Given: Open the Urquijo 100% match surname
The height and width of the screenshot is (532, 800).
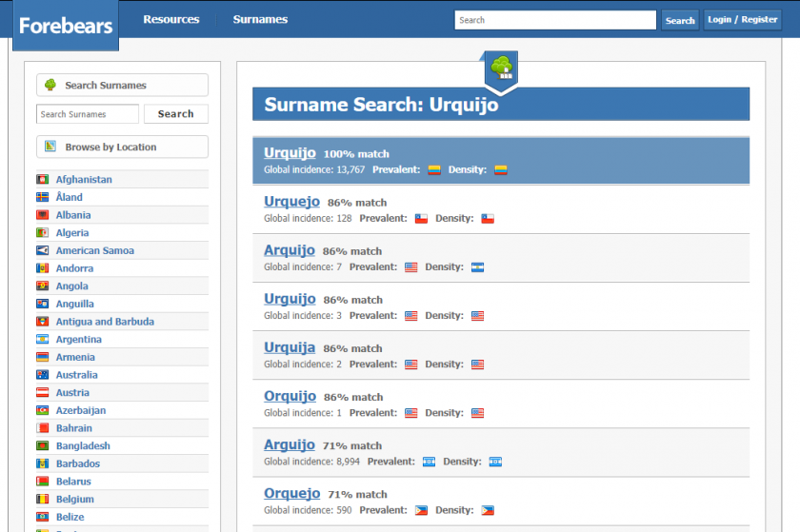Looking at the screenshot, I should [x=290, y=152].
